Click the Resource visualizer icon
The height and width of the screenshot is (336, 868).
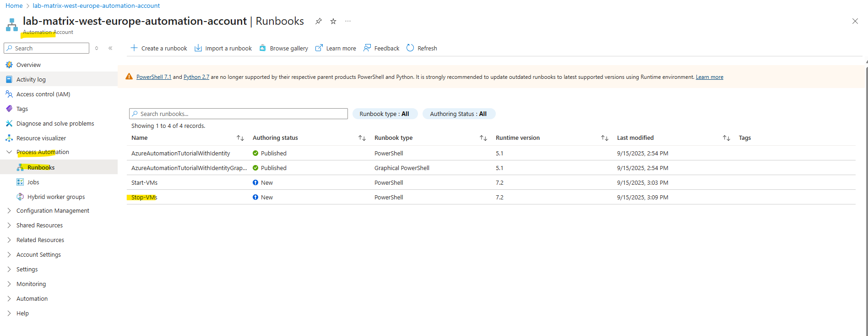(x=9, y=138)
